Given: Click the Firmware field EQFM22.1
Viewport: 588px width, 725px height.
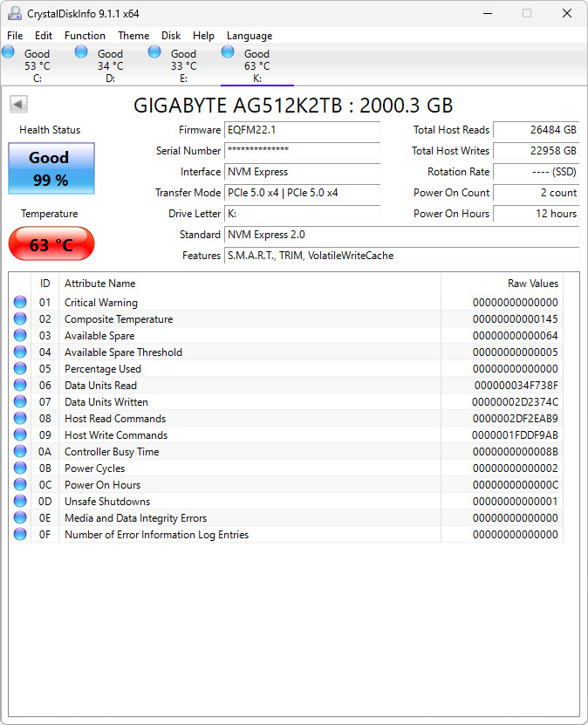Looking at the screenshot, I should (303, 130).
